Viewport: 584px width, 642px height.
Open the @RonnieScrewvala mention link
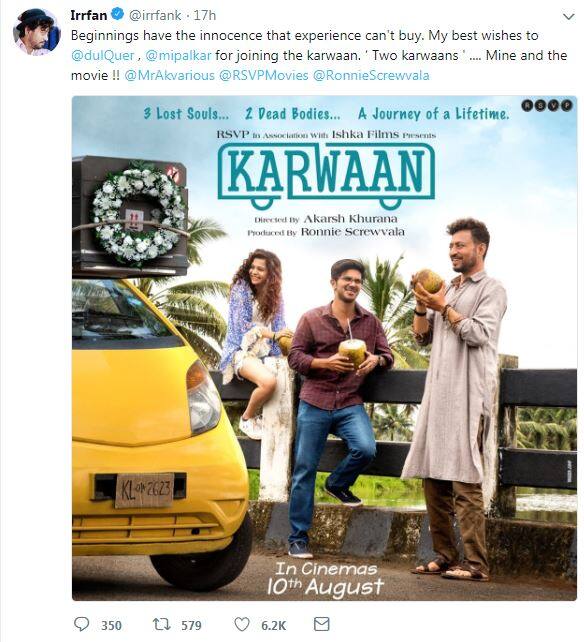[371, 75]
